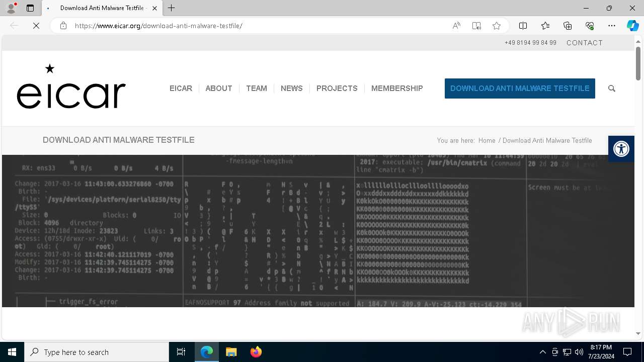Open a new browser tab
The height and width of the screenshot is (362, 644).
(172, 8)
